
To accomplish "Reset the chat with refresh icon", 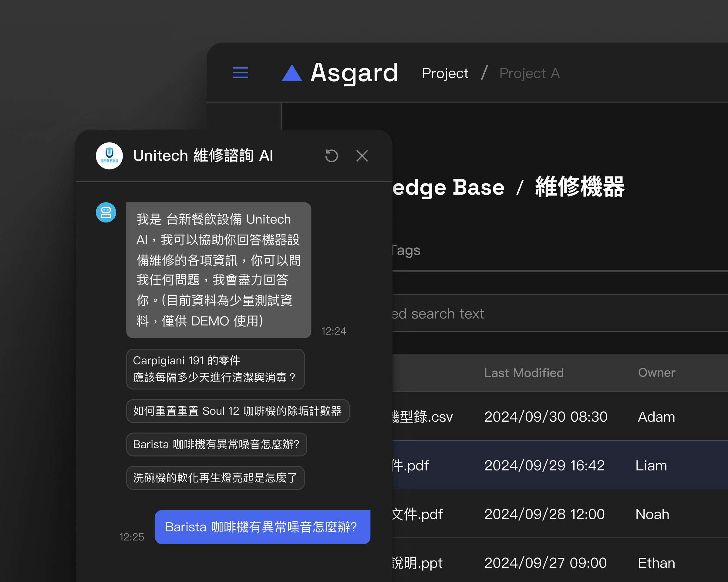I will (x=331, y=156).
